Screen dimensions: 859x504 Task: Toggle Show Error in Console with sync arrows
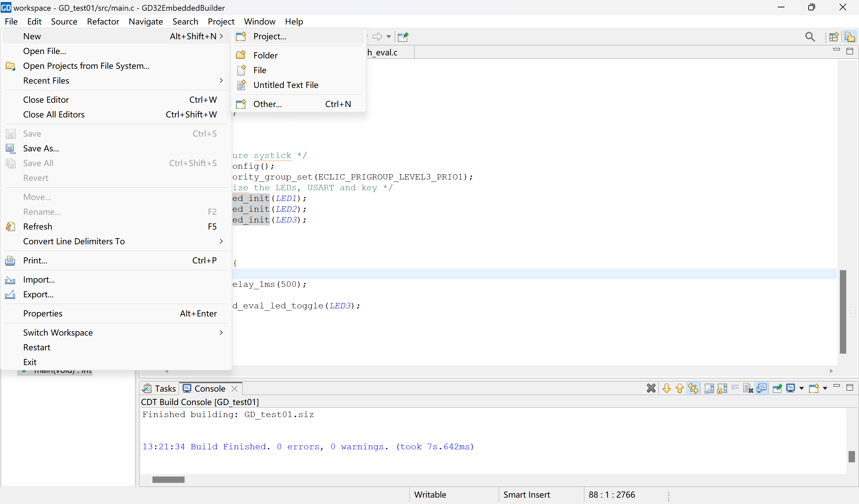click(x=693, y=388)
